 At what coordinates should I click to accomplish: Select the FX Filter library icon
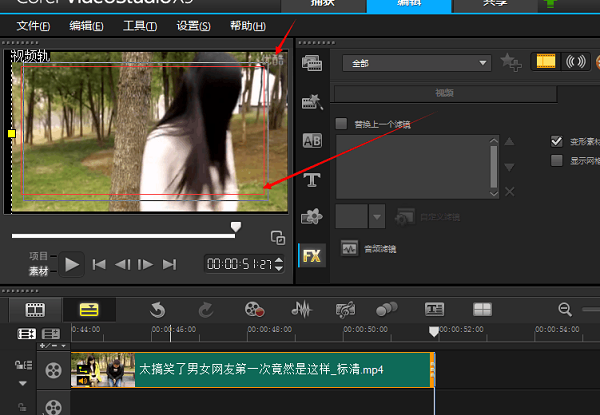click(312, 256)
